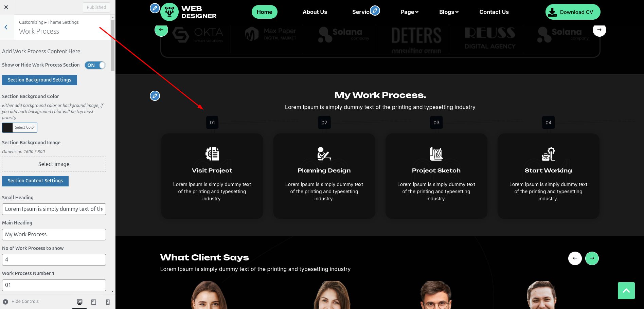Switch preview to mobile view
644x309 pixels.
coord(108,301)
